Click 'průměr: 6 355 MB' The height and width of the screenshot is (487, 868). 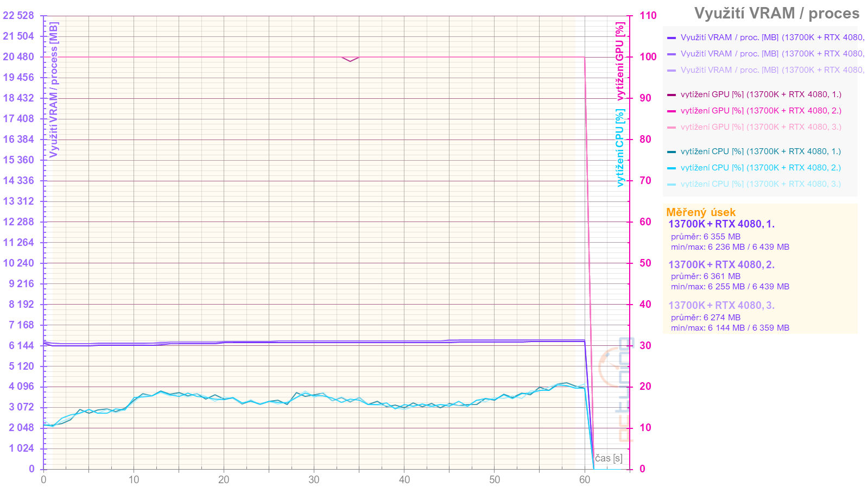coord(706,237)
